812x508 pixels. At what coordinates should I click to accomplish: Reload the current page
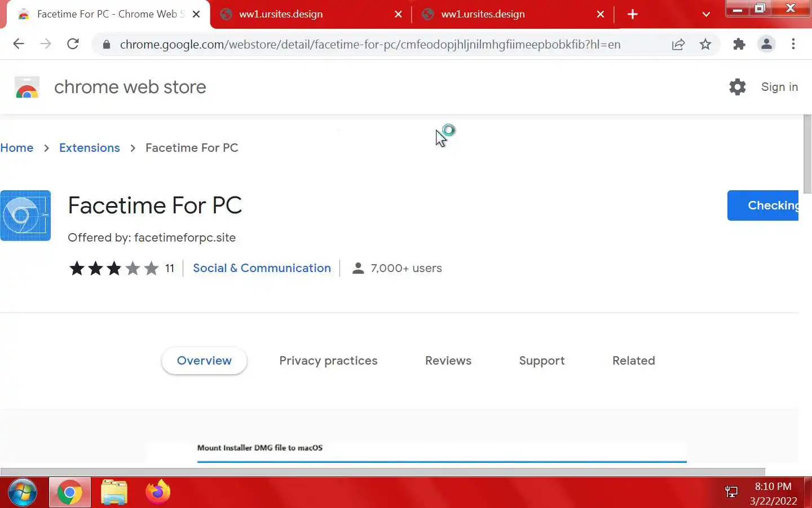click(x=73, y=44)
